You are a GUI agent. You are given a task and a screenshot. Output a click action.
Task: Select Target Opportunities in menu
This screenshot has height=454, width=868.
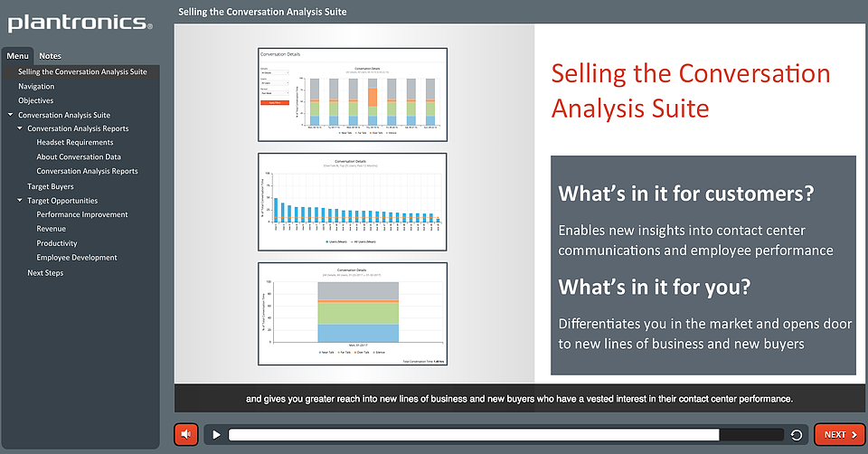coord(62,201)
